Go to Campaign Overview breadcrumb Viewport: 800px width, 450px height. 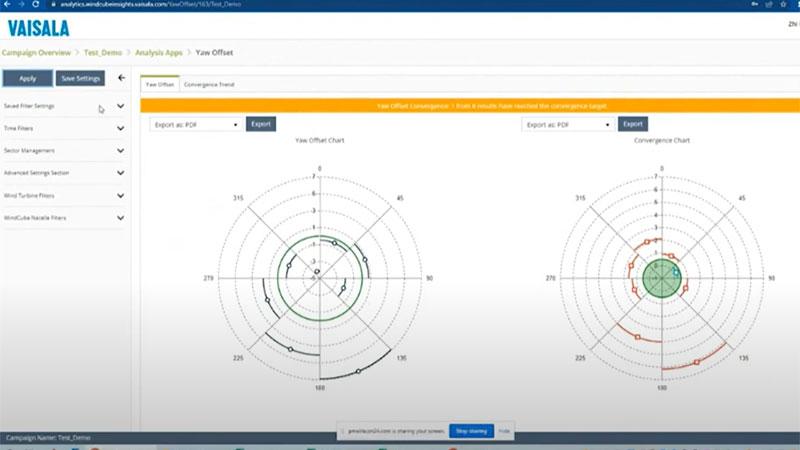[36, 52]
